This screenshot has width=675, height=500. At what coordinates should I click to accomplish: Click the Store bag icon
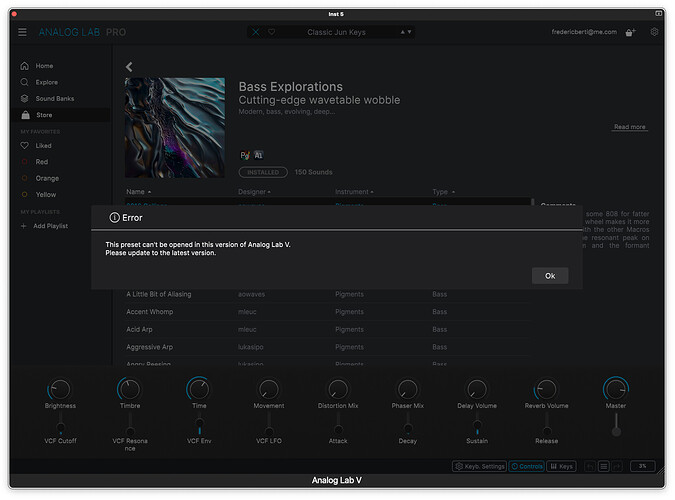point(26,115)
